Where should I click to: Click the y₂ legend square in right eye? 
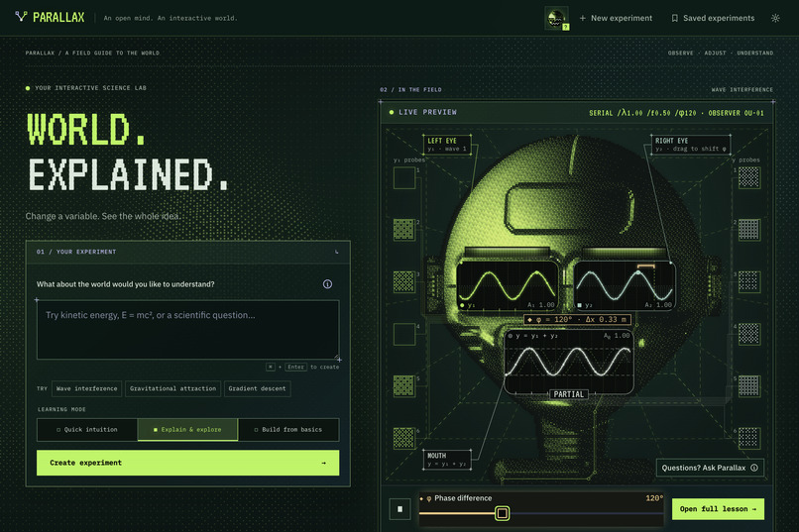(579, 305)
